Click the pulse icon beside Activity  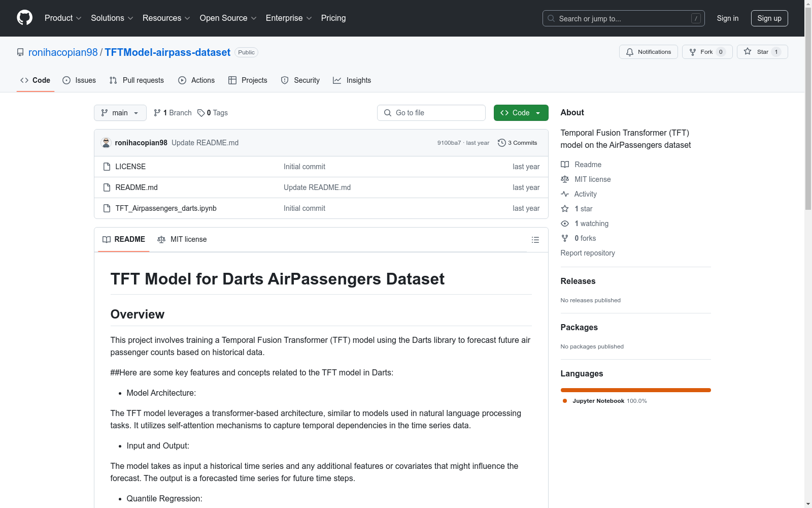tap(565, 194)
